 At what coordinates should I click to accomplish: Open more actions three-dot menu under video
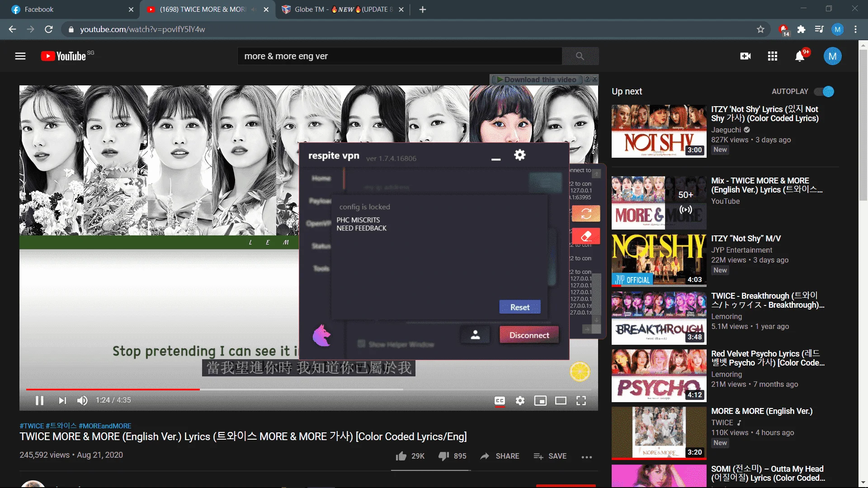587,457
